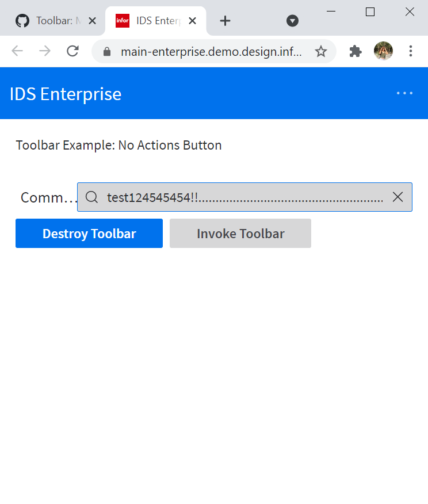The width and height of the screenshot is (428, 504).
Task: Focus the search field containing test124545454
Action: 245,197
